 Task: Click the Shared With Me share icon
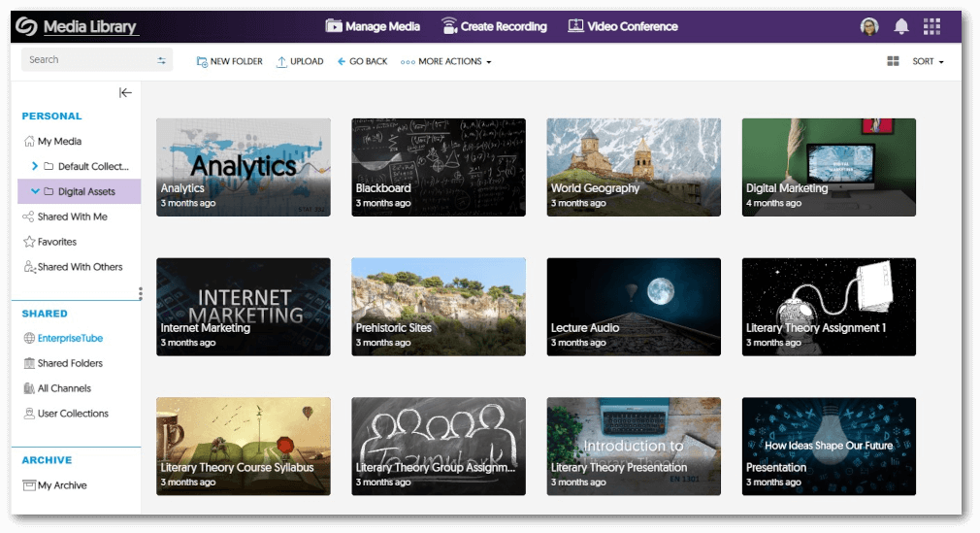click(29, 217)
